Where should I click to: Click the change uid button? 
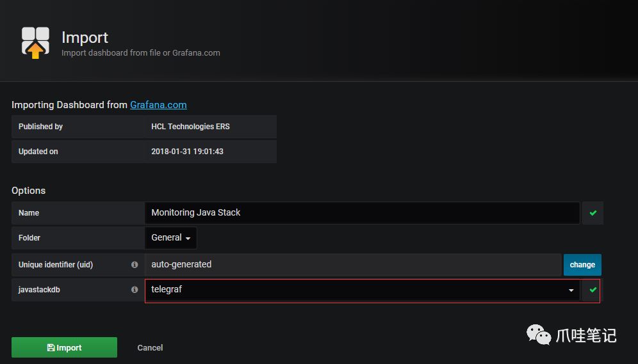click(582, 265)
